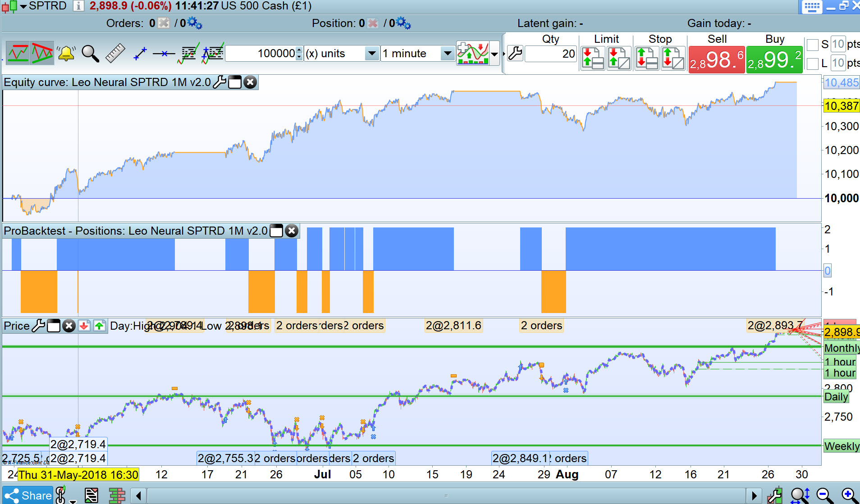Zoom out on the chart

(x=825, y=495)
